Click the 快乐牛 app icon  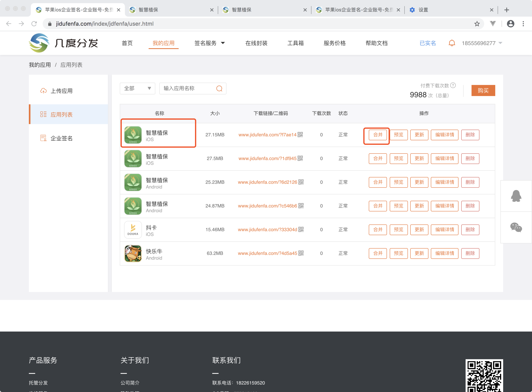133,253
